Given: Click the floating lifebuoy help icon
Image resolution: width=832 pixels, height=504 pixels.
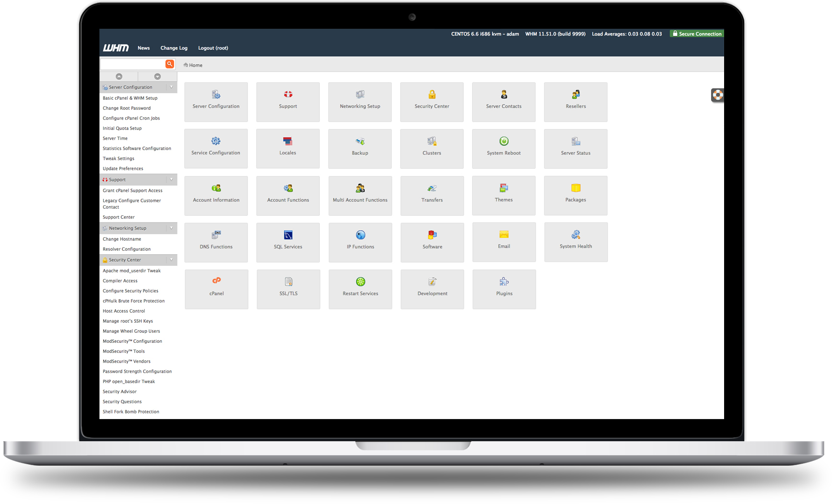Looking at the screenshot, I should tap(717, 95).
